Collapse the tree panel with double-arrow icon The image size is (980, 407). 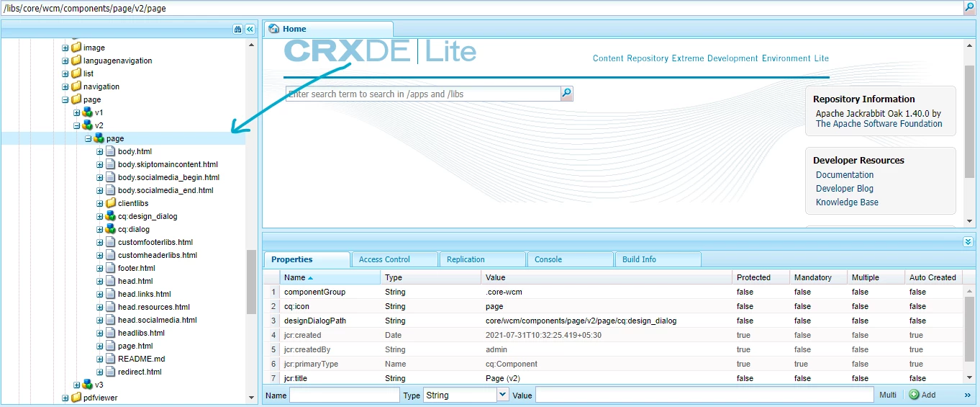[250, 29]
